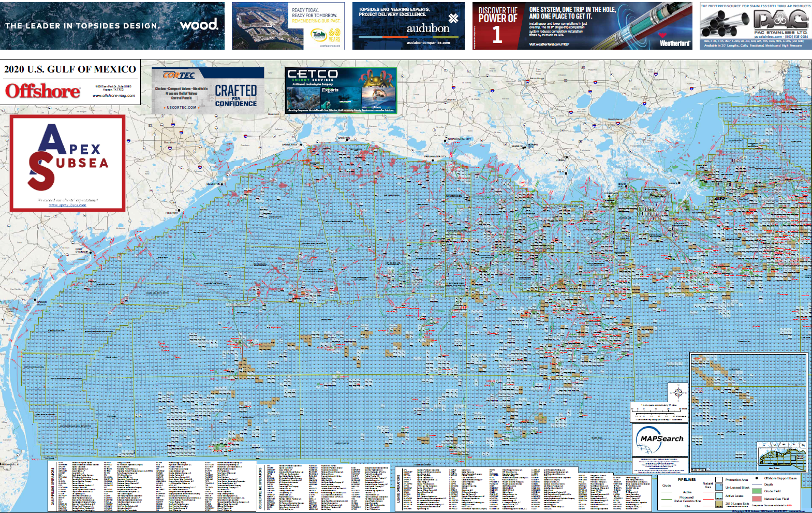Viewport: 812px width, 513px height.
Task: Click the Discover the Power of 1 panel
Action: (497, 26)
